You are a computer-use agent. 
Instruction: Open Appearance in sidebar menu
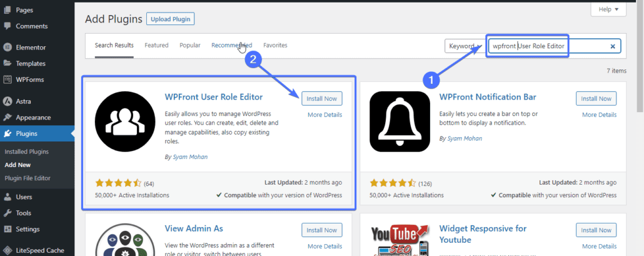click(33, 117)
